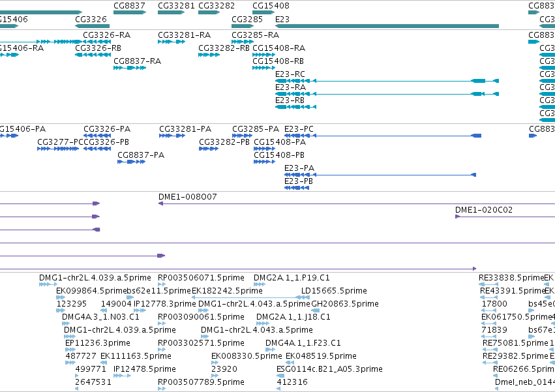This screenshot has height=392, width=555.
Task: Click protein CG15408-PA
Action: click(x=264, y=149)
